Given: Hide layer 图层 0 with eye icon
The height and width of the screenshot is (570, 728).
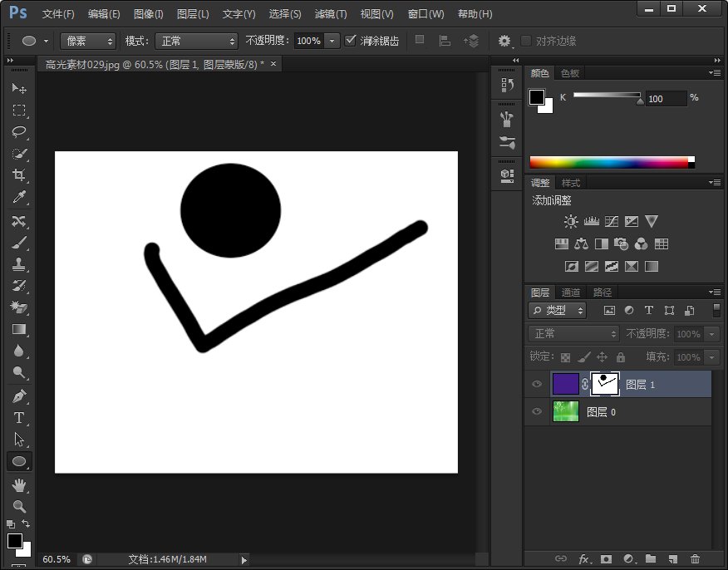Looking at the screenshot, I should point(537,411).
